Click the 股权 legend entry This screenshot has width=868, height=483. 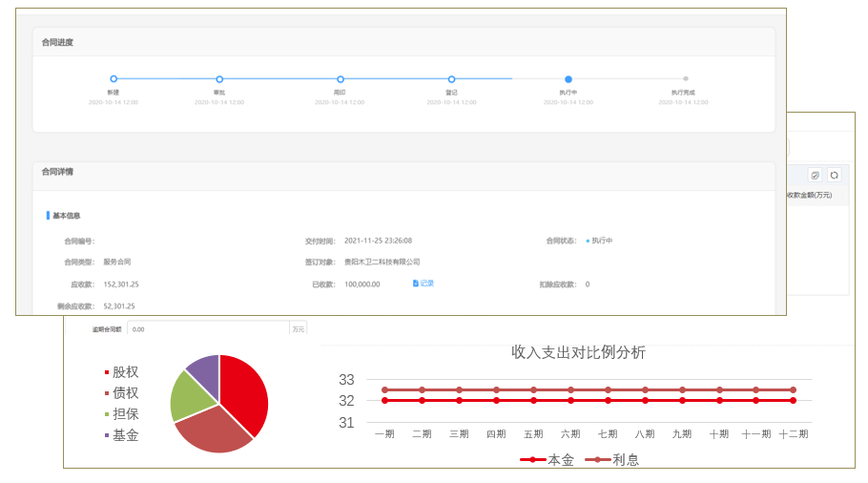121,371
